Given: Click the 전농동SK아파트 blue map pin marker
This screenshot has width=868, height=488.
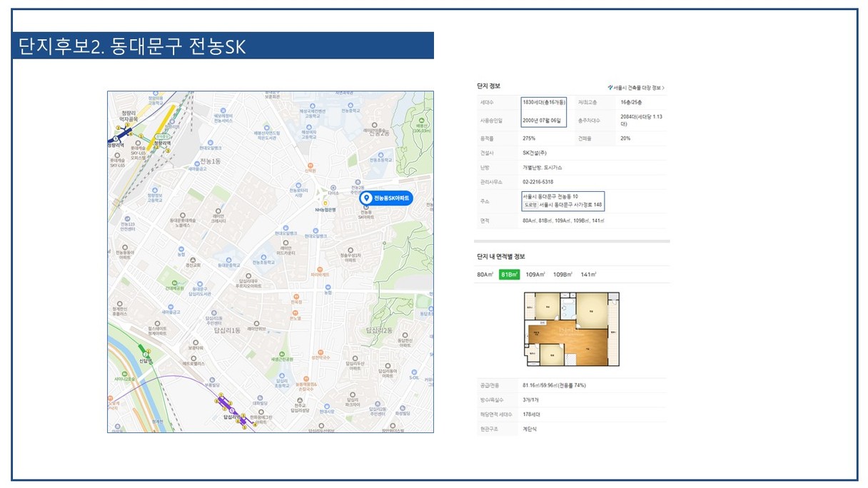Looking at the screenshot, I should tap(386, 198).
